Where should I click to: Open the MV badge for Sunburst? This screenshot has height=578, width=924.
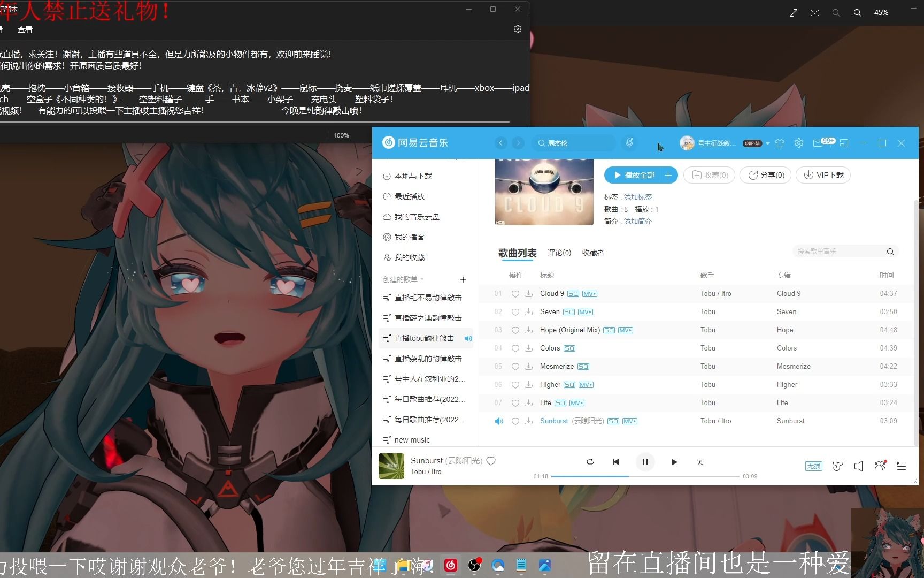[630, 421]
